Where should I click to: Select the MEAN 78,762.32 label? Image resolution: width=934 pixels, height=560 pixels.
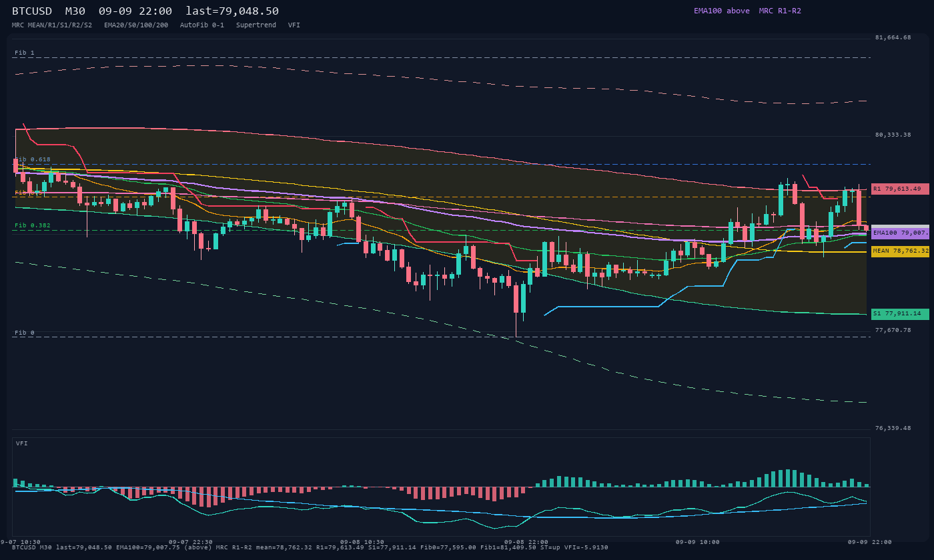pos(900,251)
